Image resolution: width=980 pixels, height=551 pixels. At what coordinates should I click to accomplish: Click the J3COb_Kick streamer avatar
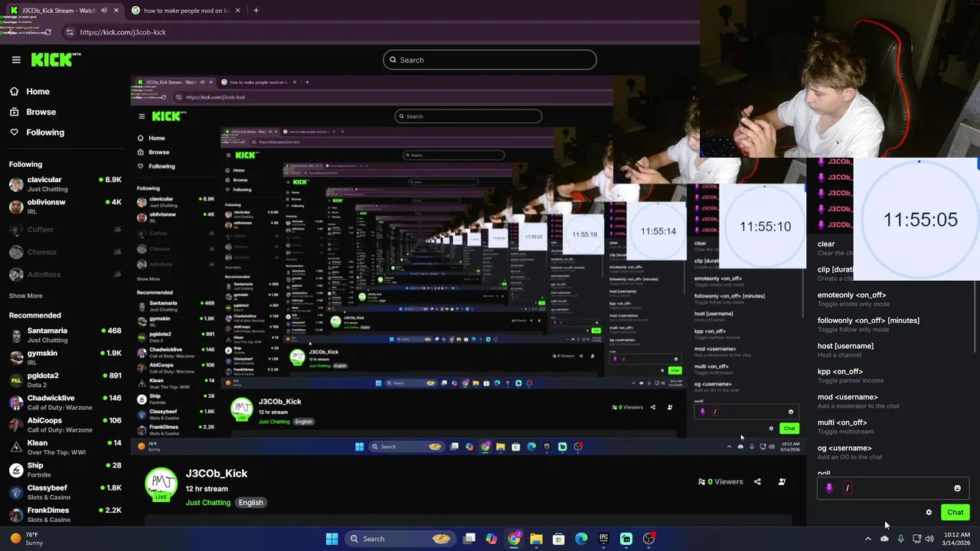[161, 484]
